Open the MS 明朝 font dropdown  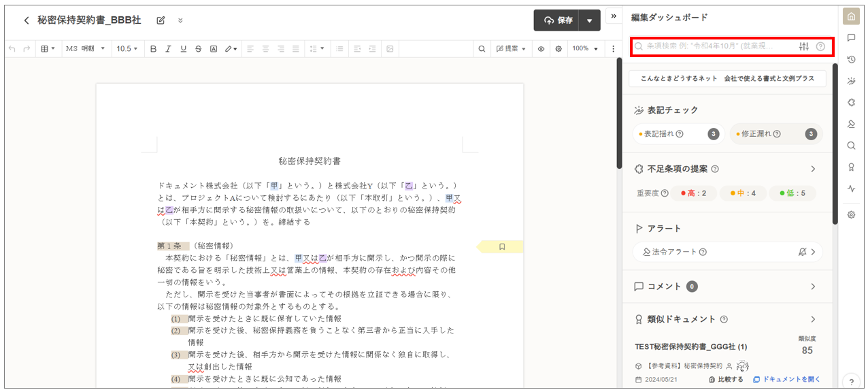click(x=86, y=49)
